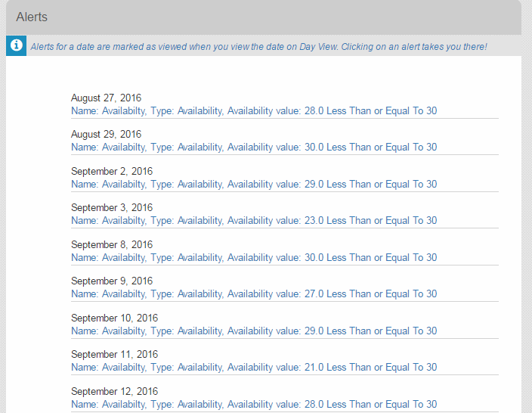This screenshot has width=532, height=413.
Task: Select the September 10, 2016 date label
Action: click(x=114, y=318)
